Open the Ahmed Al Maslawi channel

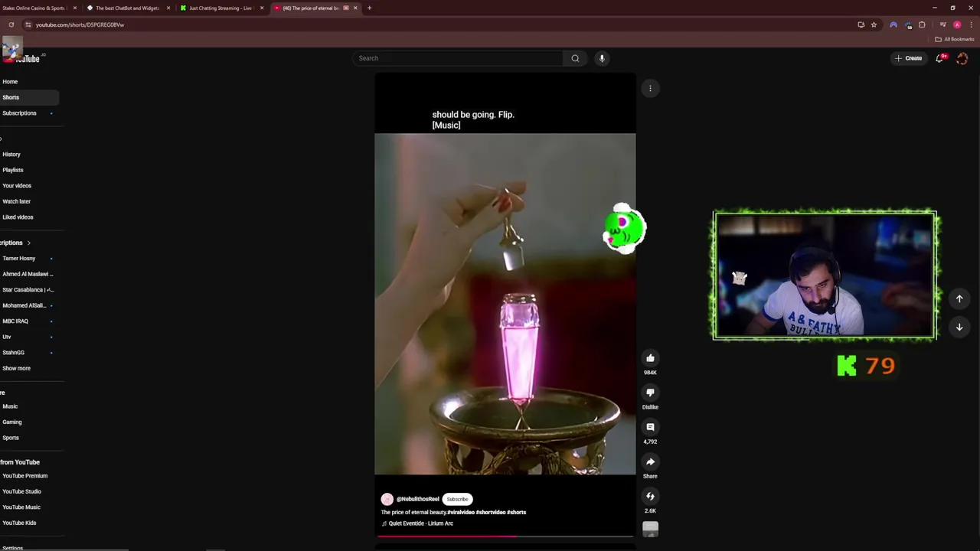[x=28, y=274]
